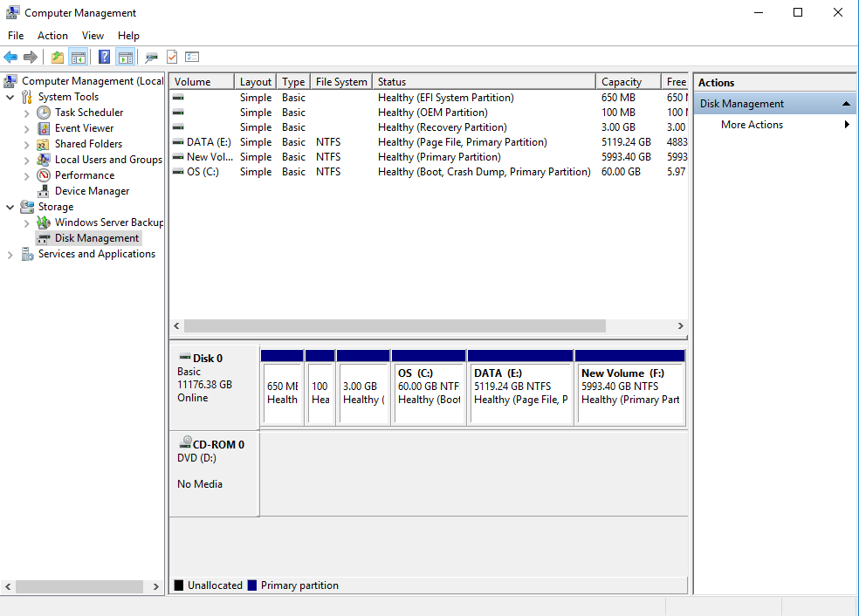Click the gray Forward arrow in the toolbar
Image resolution: width=859 pixels, height=616 pixels.
31,57
